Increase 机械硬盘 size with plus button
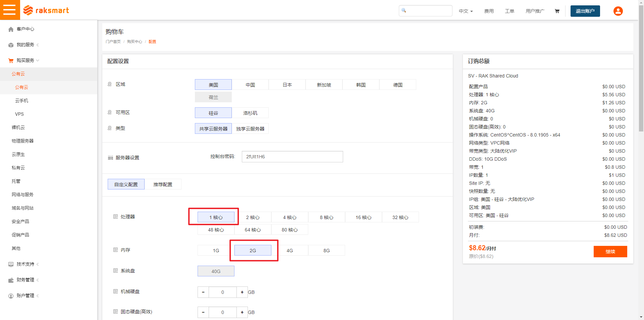Image resolution: width=644 pixels, height=320 pixels. click(x=242, y=292)
